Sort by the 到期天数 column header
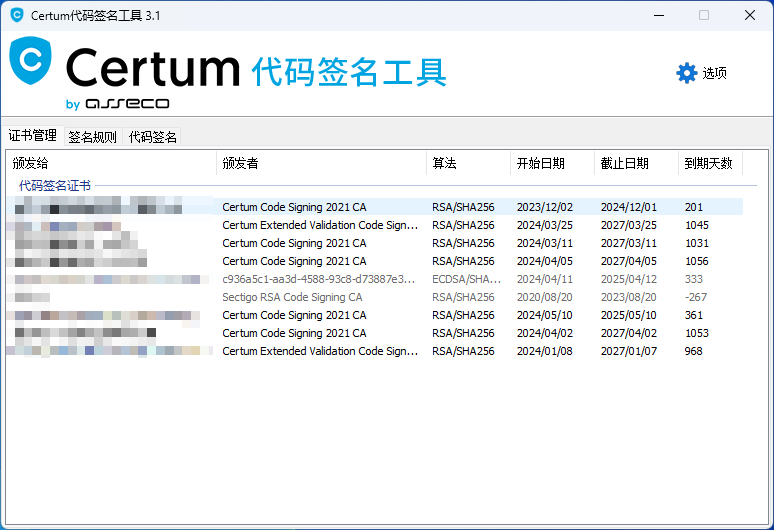 [710, 163]
